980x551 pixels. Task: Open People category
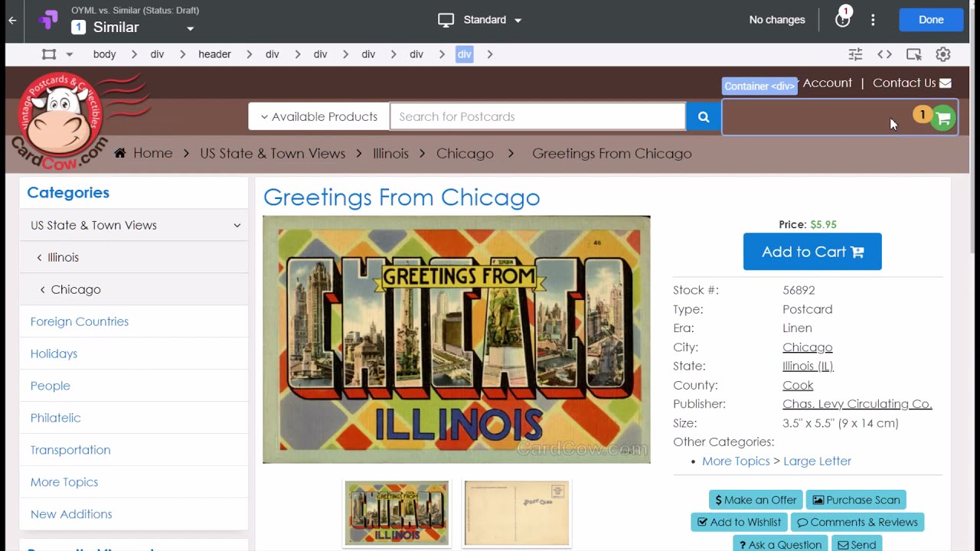[51, 386]
